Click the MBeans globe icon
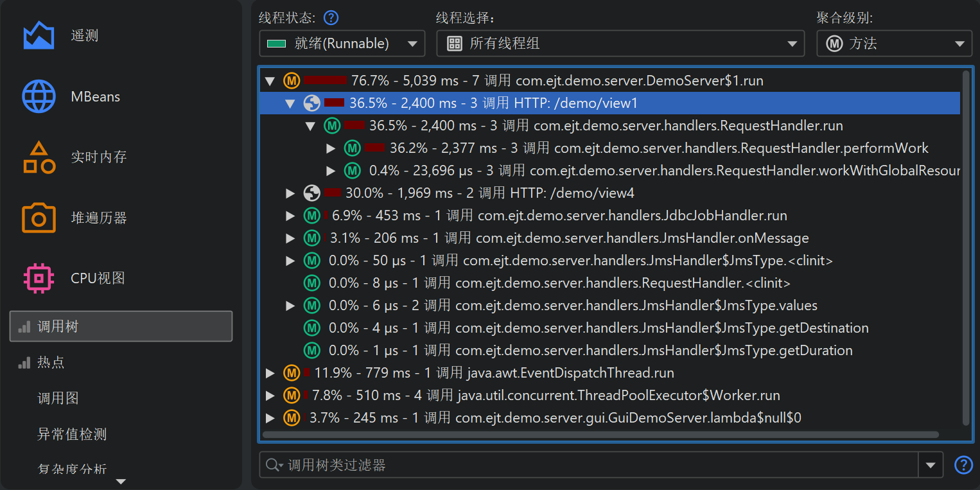 click(39, 96)
